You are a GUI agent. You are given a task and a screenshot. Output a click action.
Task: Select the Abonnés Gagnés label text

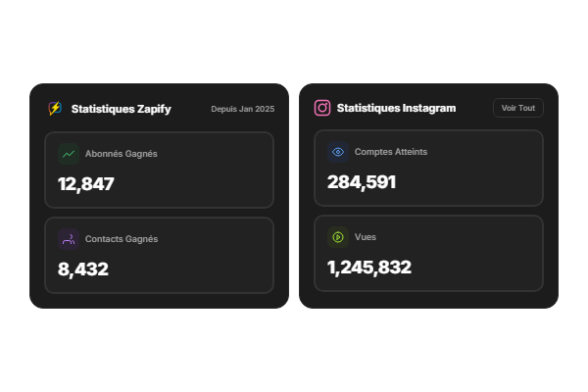click(122, 154)
